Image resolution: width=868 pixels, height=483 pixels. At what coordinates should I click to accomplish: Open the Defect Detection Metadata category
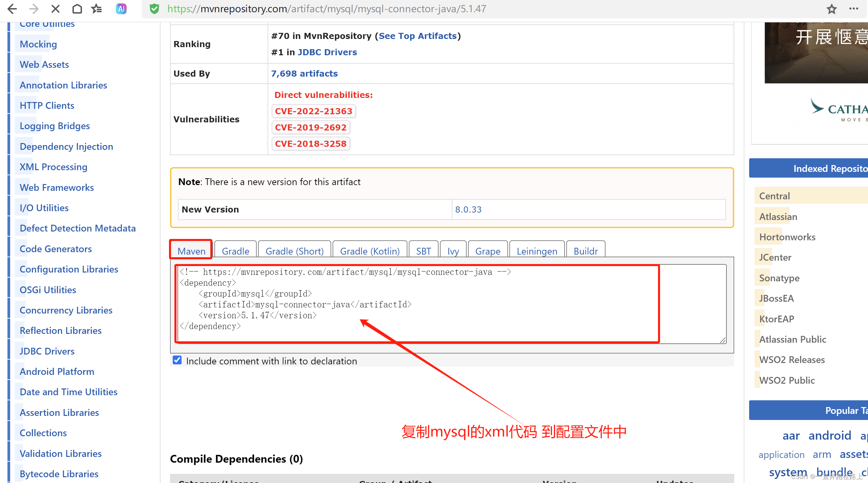click(x=78, y=228)
